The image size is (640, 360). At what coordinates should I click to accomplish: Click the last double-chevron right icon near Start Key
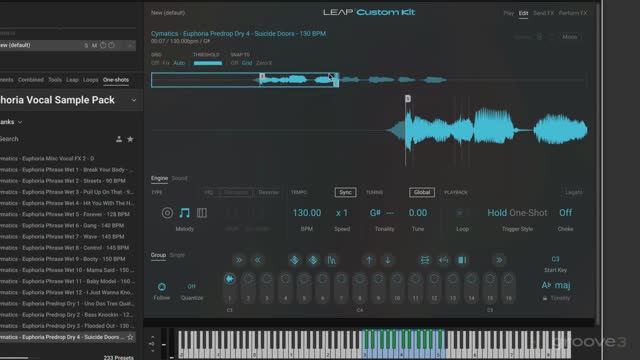point(499,260)
